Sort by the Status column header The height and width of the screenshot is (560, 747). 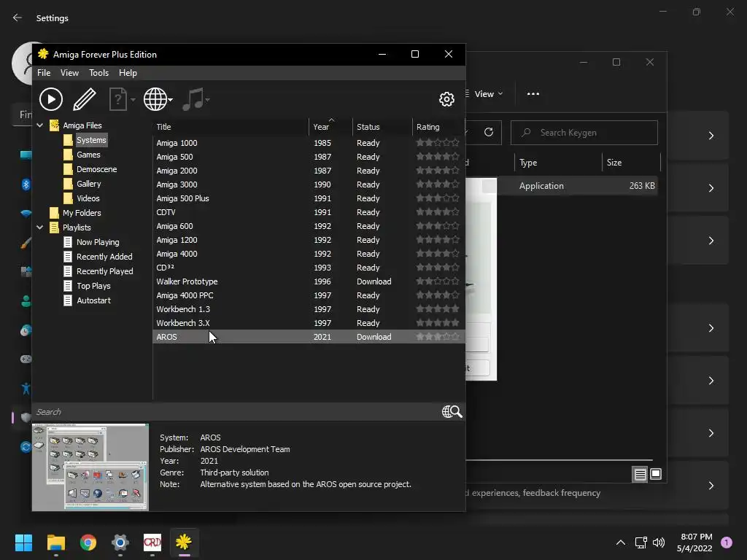[382, 127]
